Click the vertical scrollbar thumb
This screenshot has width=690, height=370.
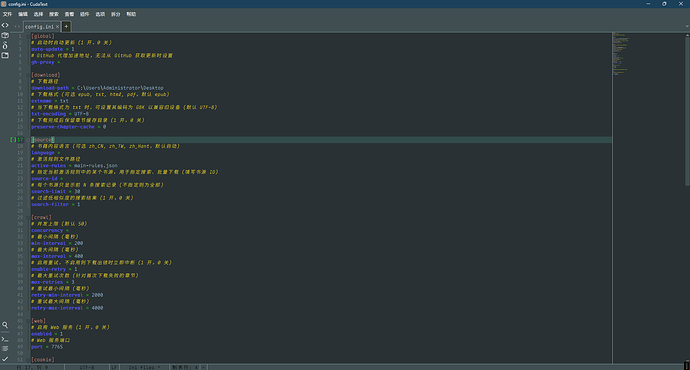[687, 112]
